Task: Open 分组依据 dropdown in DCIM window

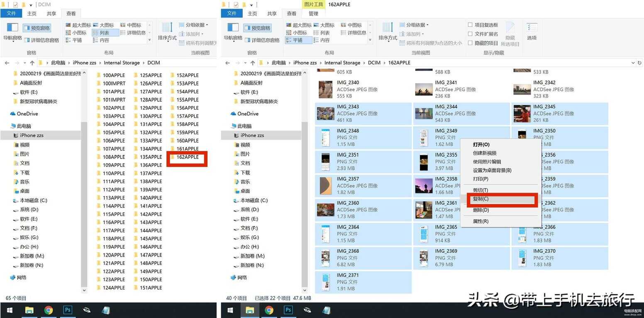Action: pyautogui.click(x=194, y=25)
